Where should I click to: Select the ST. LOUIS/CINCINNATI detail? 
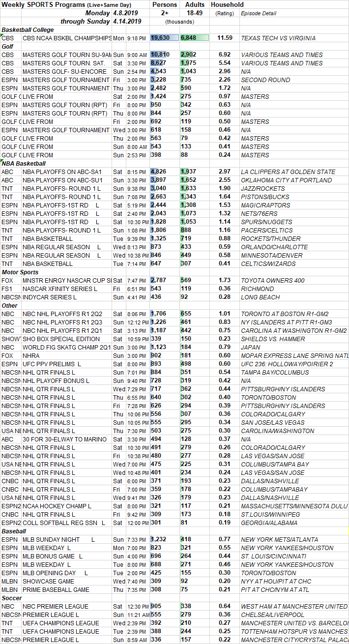click(x=273, y=556)
